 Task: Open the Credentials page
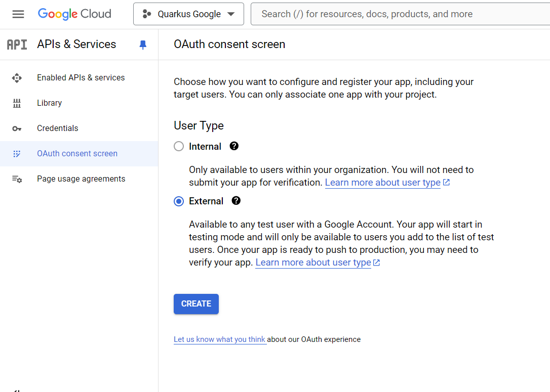coord(79,128)
